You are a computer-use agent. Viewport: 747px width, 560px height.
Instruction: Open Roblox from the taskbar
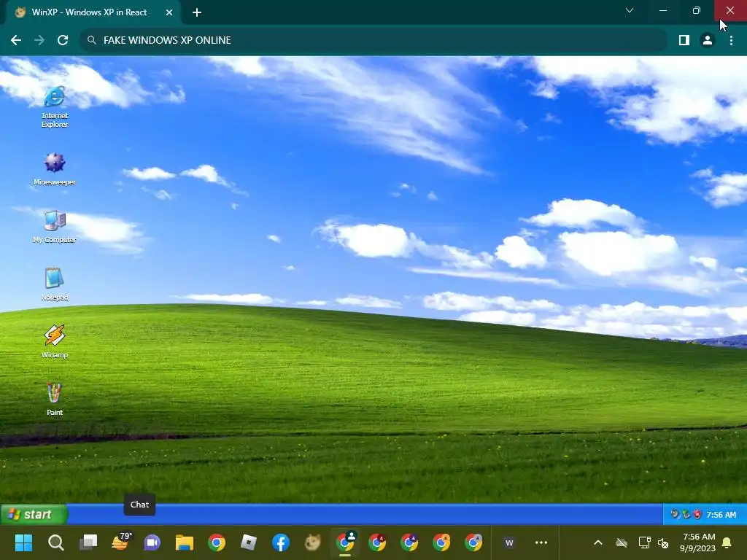249,542
